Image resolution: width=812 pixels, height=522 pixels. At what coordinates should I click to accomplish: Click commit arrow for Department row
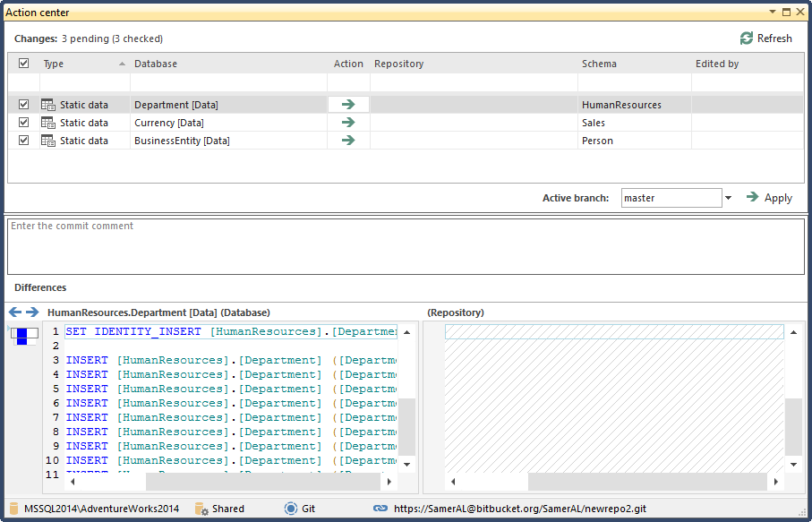348,105
